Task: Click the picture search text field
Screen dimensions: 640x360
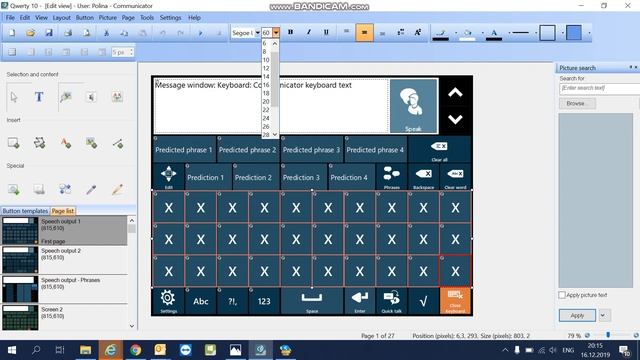Action: point(599,88)
